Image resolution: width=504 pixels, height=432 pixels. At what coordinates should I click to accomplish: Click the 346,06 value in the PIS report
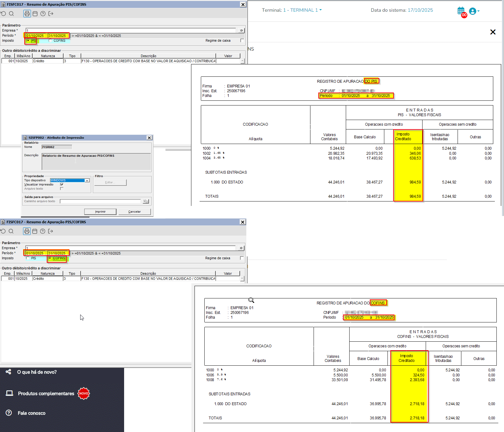click(x=415, y=153)
